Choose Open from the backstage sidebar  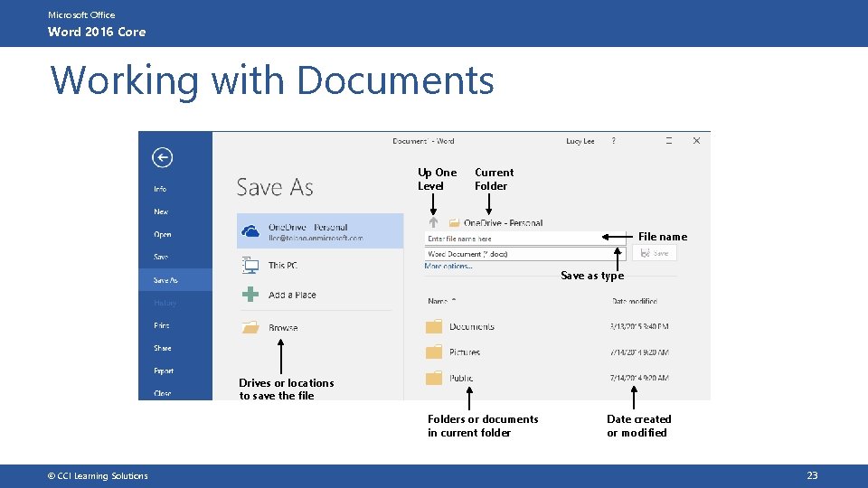pyautogui.click(x=162, y=234)
